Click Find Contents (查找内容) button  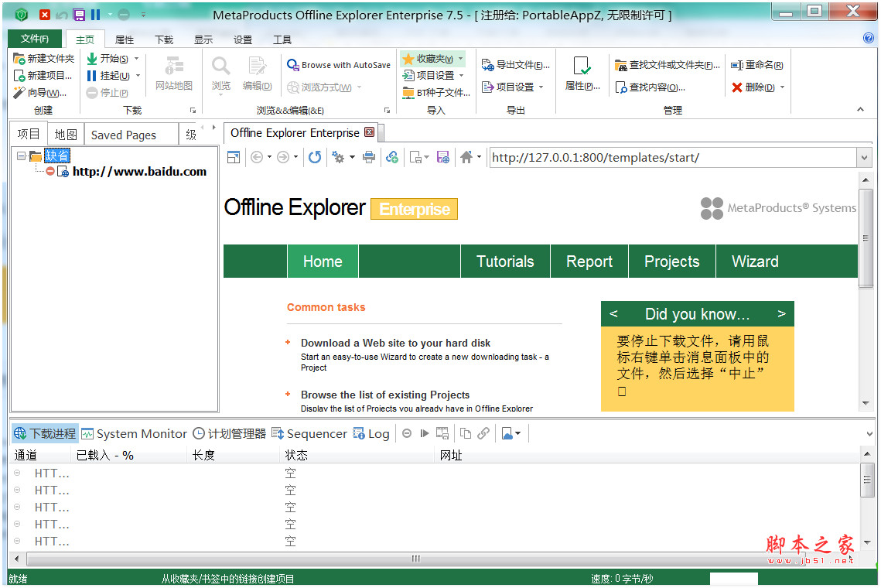pos(650,87)
